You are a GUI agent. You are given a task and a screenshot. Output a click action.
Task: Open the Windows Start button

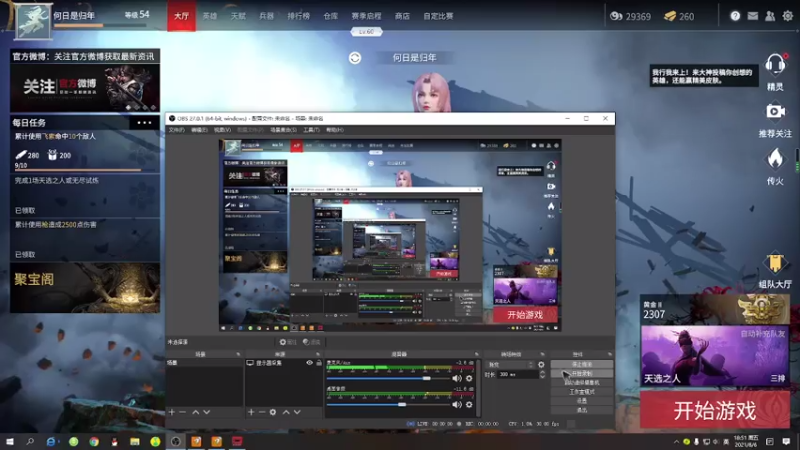point(10,441)
